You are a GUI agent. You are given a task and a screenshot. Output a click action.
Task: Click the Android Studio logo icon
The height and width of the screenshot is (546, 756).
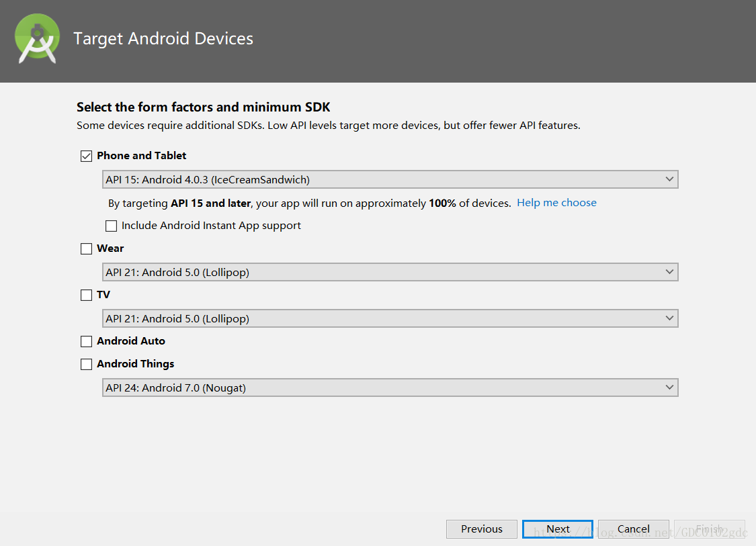click(37, 38)
